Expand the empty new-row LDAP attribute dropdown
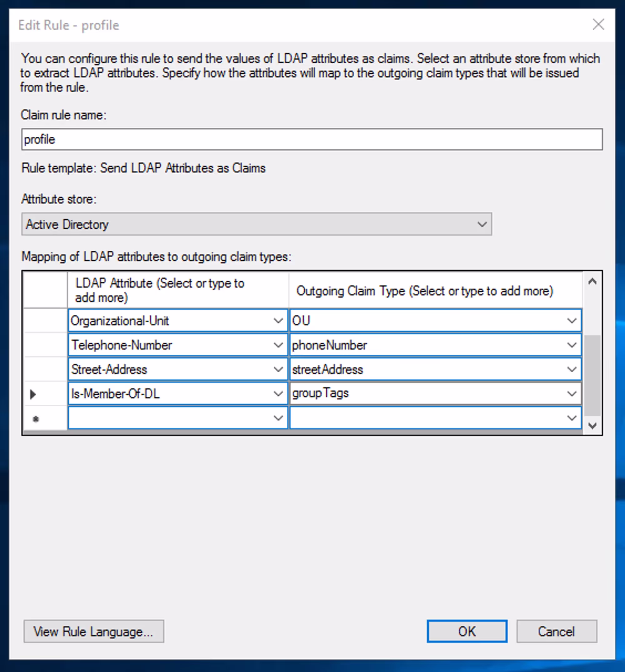The image size is (625, 672). (x=278, y=418)
